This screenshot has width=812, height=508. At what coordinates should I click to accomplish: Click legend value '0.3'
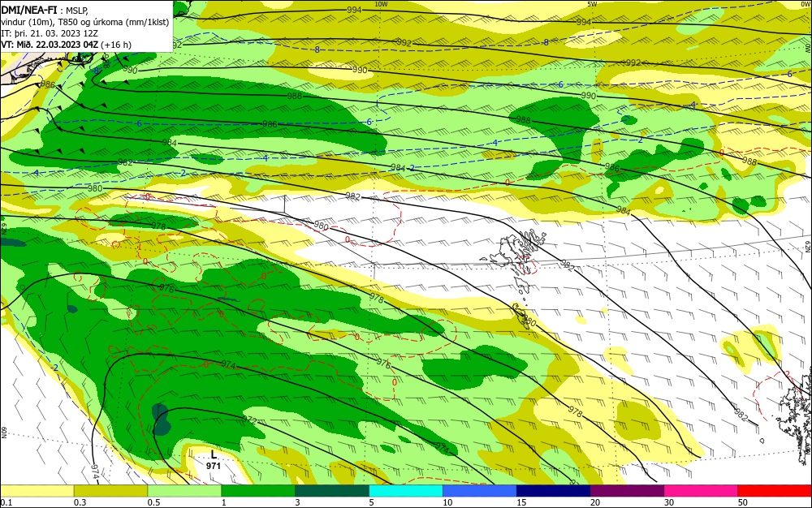coord(80,502)
